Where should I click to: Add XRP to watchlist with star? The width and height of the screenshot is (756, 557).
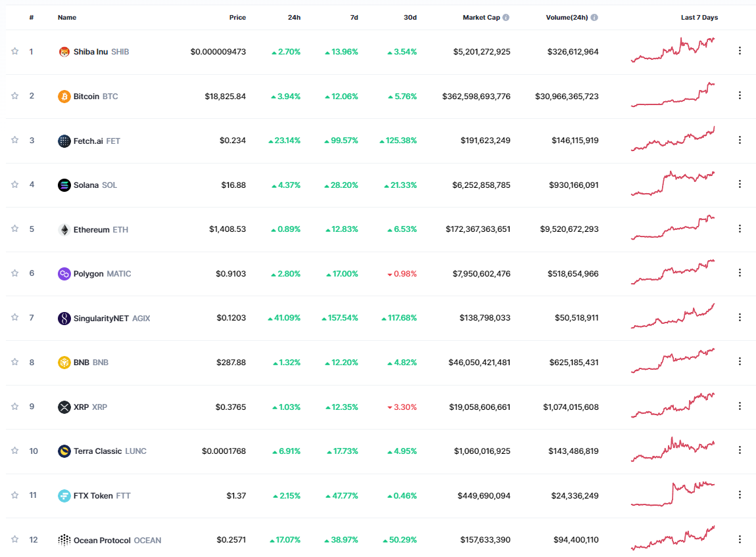point(15,406)
